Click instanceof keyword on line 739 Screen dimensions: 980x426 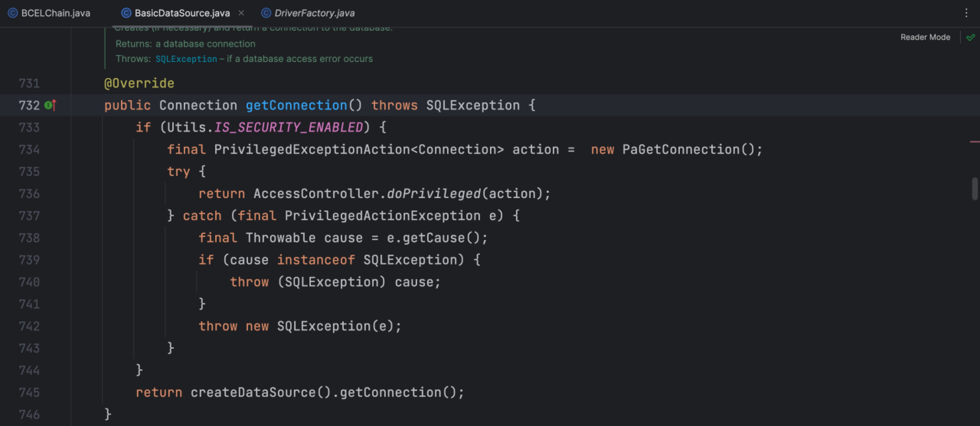[316, 260]
